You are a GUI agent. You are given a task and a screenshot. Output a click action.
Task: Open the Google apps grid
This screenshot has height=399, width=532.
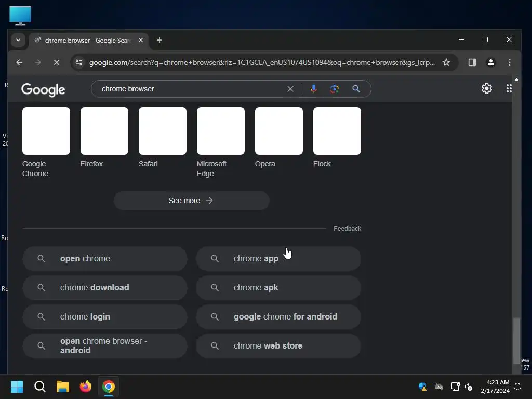509,88
